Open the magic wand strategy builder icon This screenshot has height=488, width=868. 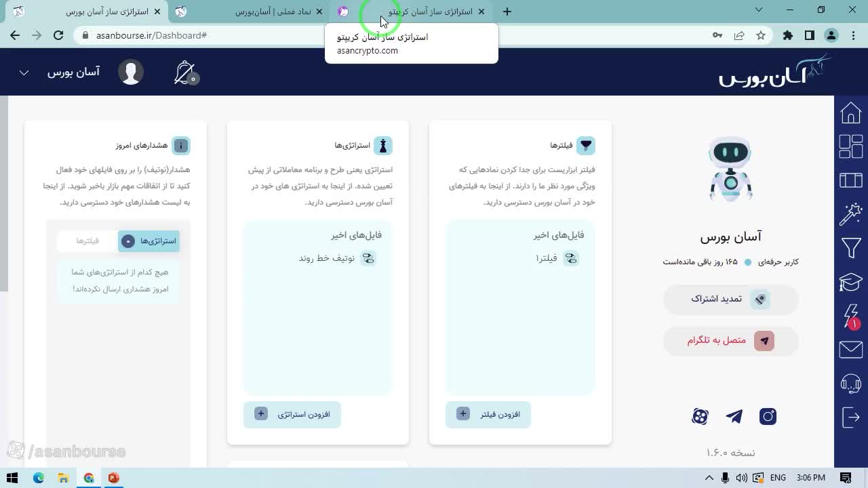coord(850,214)
